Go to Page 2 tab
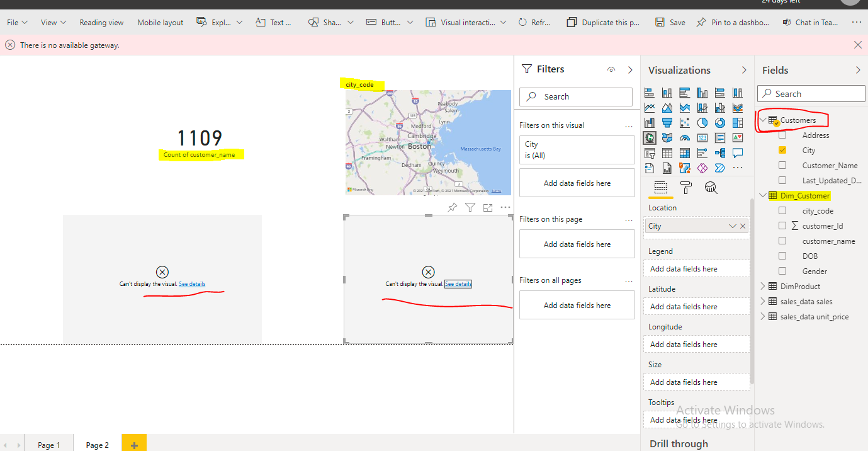Image resolution: width=868 pixels, height=451 pixels. [x=98, y=445]
